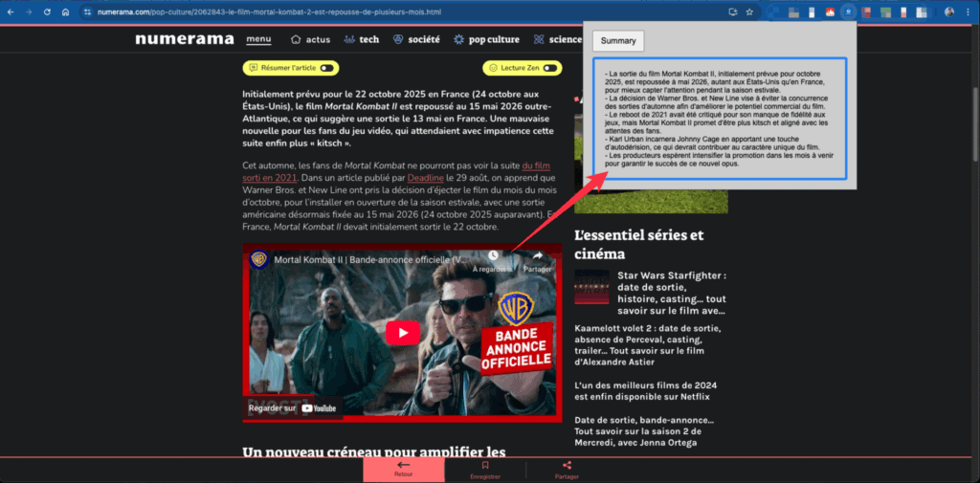
Task: Click the Summary button in extension popup
Action: point(618,40)
